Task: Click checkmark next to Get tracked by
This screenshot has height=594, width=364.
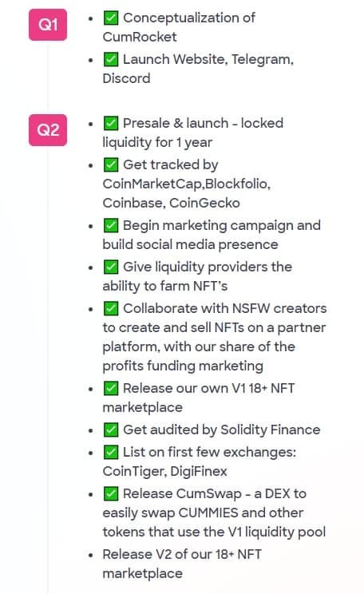Action: tap(111, 164)
